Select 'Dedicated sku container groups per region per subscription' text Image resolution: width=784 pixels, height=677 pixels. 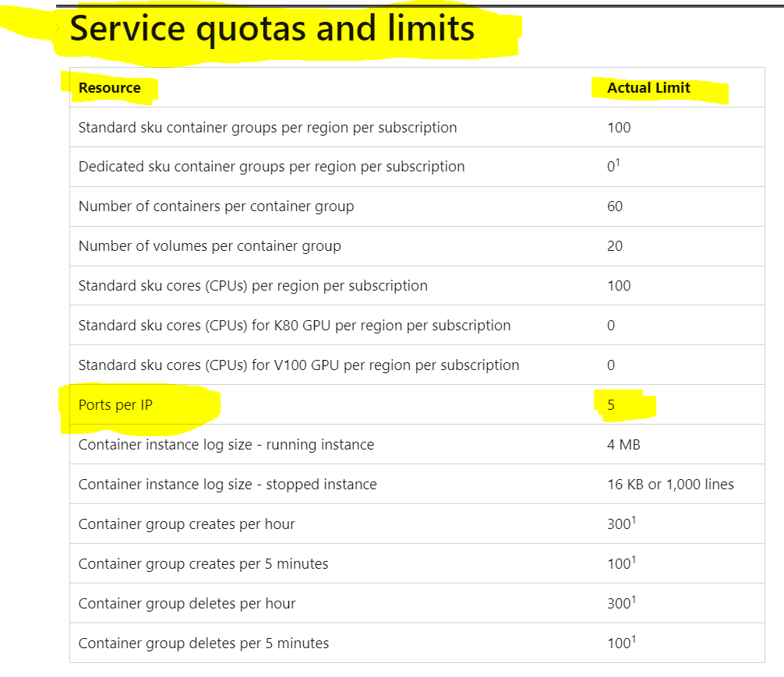pyautogui.click(x=271, y=167)
